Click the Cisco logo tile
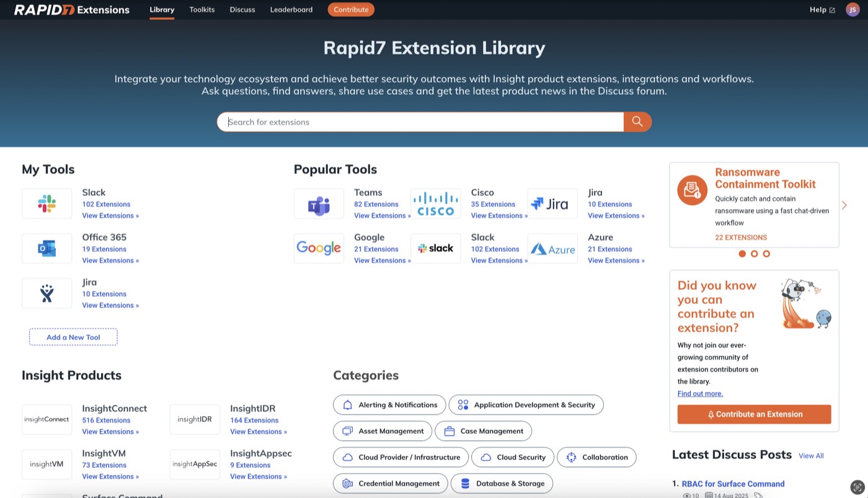 [436, 203]
